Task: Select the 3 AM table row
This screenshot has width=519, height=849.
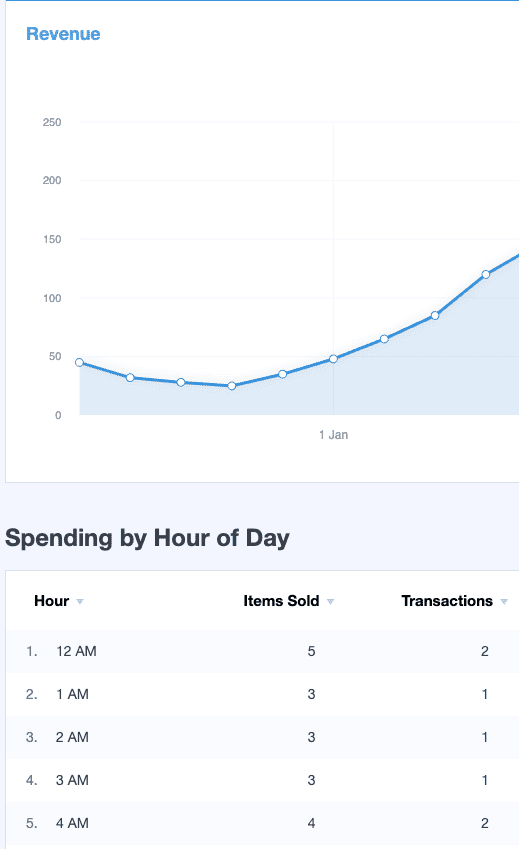Action: click(262, 780)
